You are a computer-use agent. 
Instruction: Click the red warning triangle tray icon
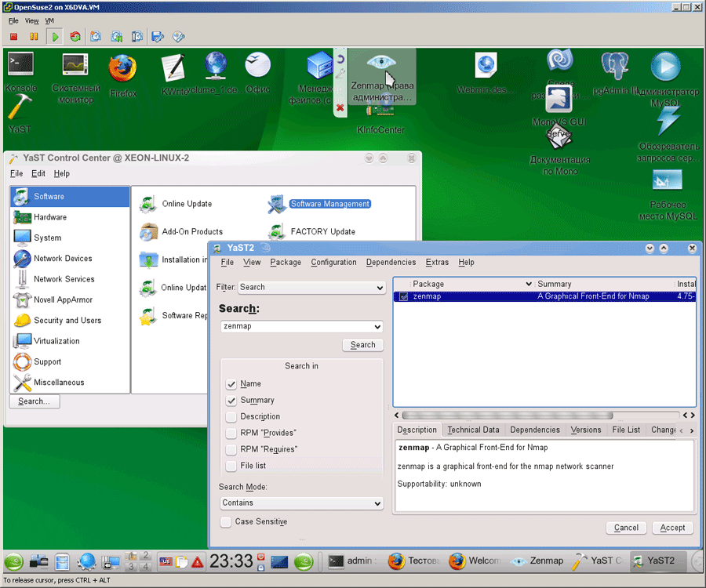197,562
